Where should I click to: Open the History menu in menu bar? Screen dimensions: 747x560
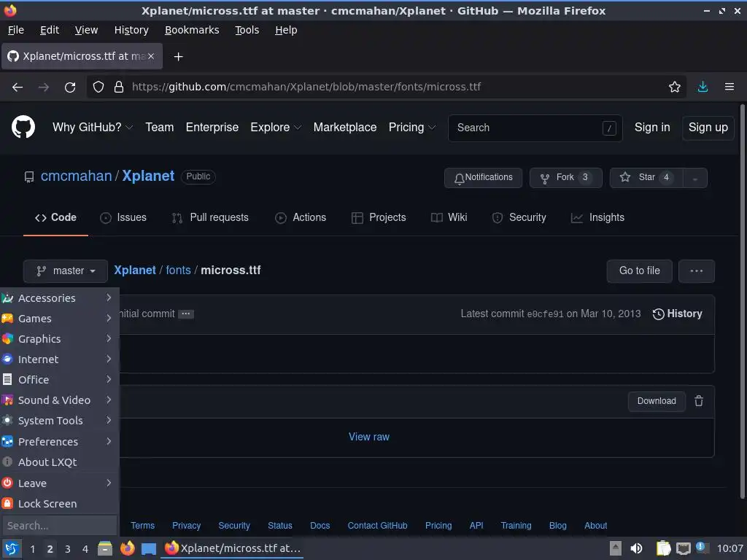(x=131, y=30)
